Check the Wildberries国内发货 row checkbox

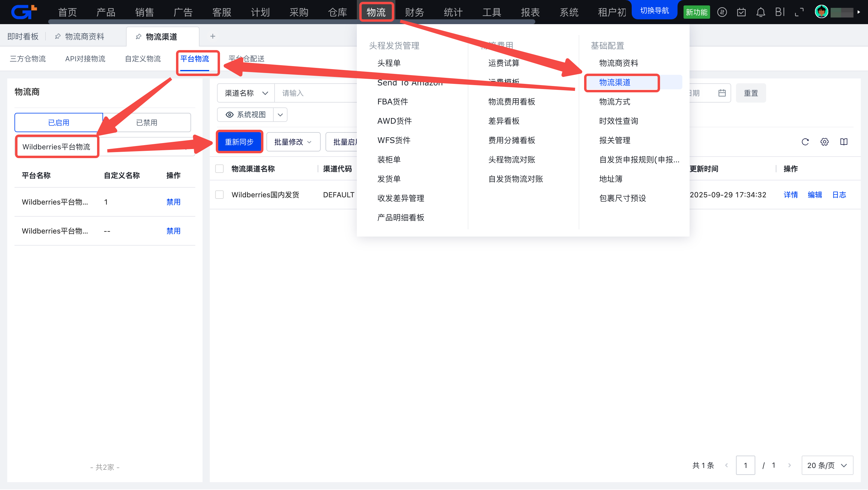pyautogui.click(x=219, y=195)
